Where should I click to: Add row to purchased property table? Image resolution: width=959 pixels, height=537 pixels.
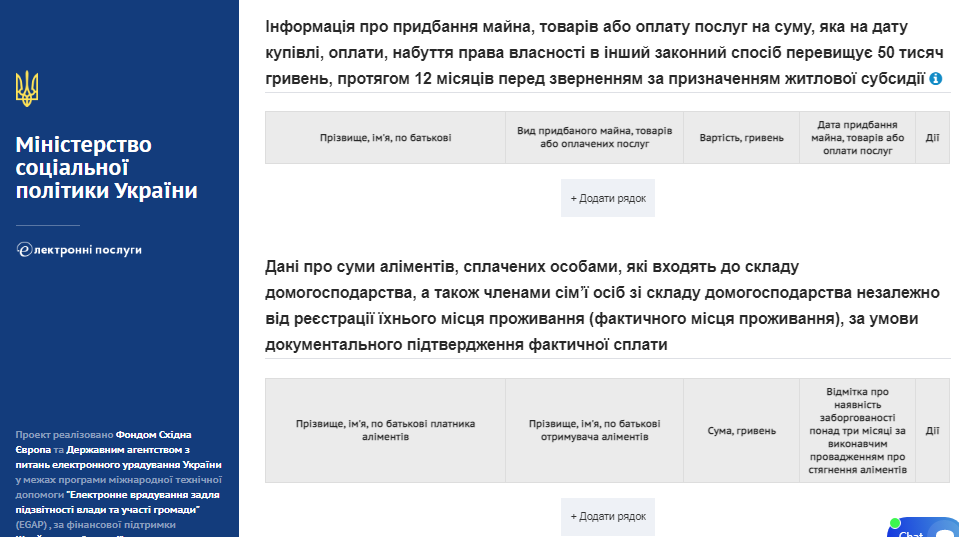click(x=608, y=198)
